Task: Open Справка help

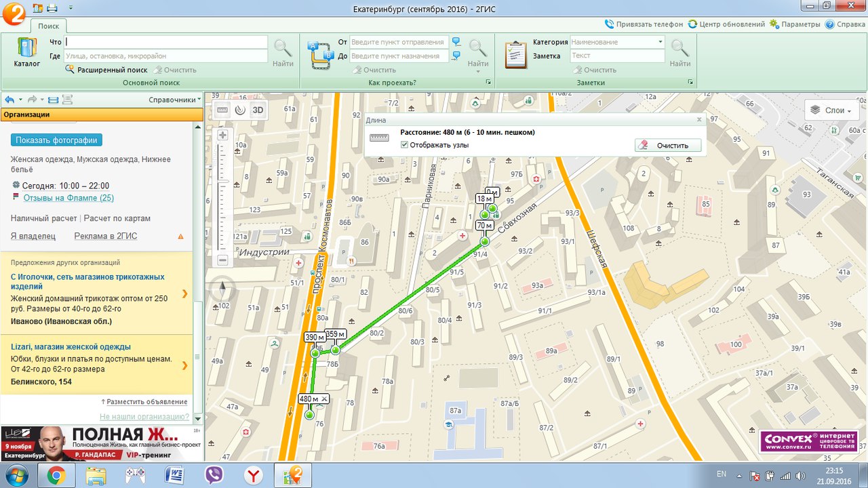Action: click(x=845, y=24)
